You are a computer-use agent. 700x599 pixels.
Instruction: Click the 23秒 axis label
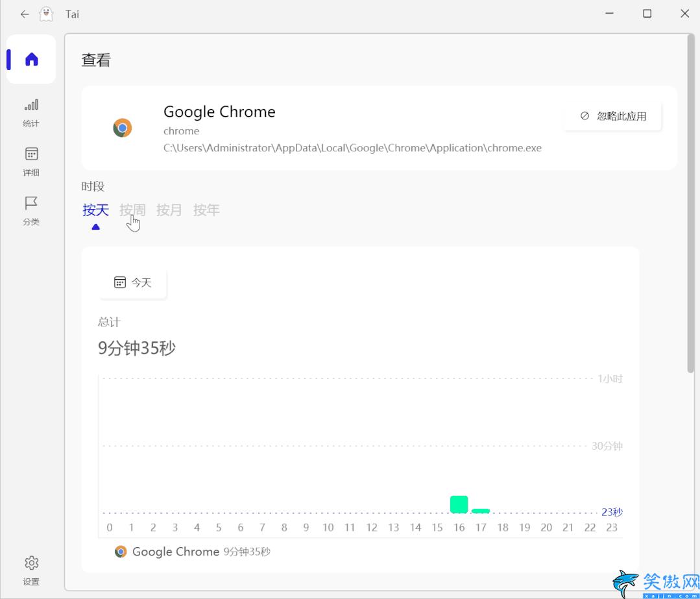click(612, 512)
